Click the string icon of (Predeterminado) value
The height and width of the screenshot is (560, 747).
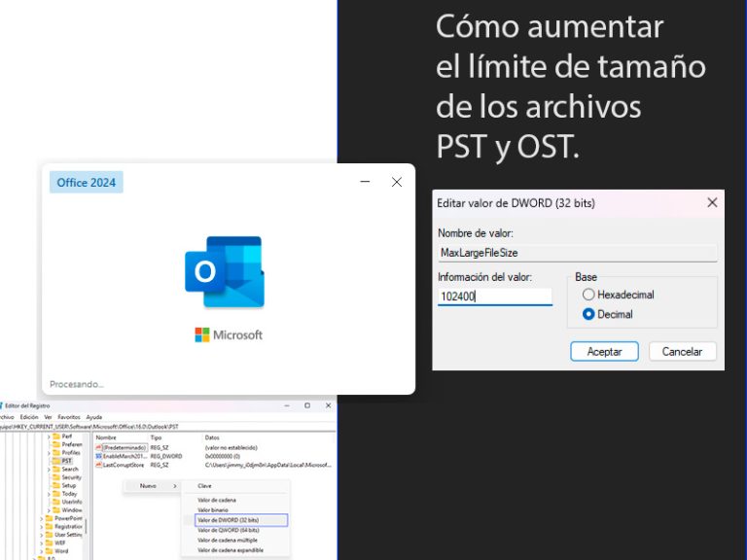click(98, 447)
